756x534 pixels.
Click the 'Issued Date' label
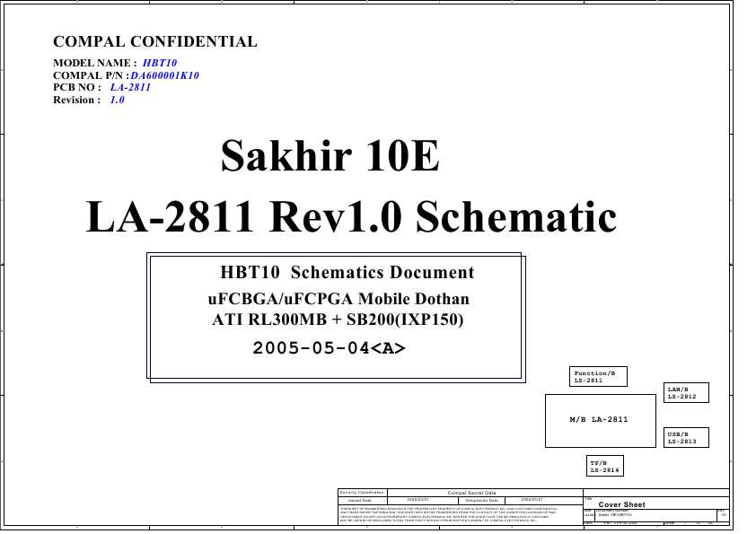[360, 500]
